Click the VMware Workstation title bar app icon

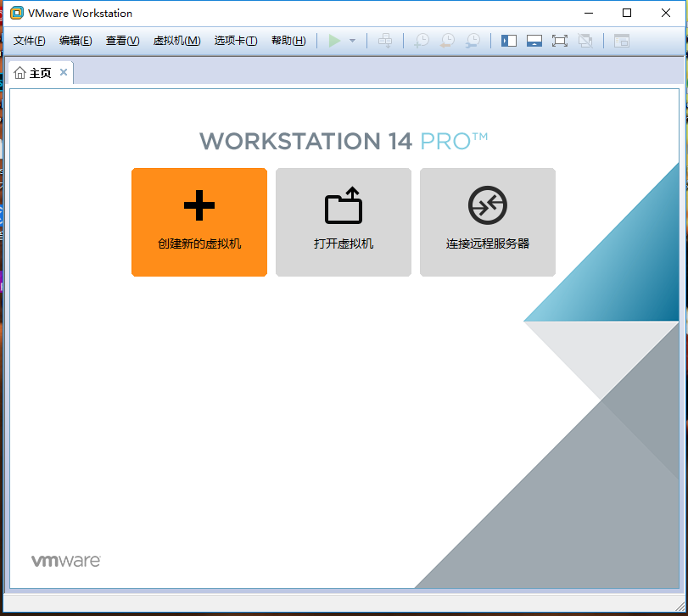(x=17, y=14)
